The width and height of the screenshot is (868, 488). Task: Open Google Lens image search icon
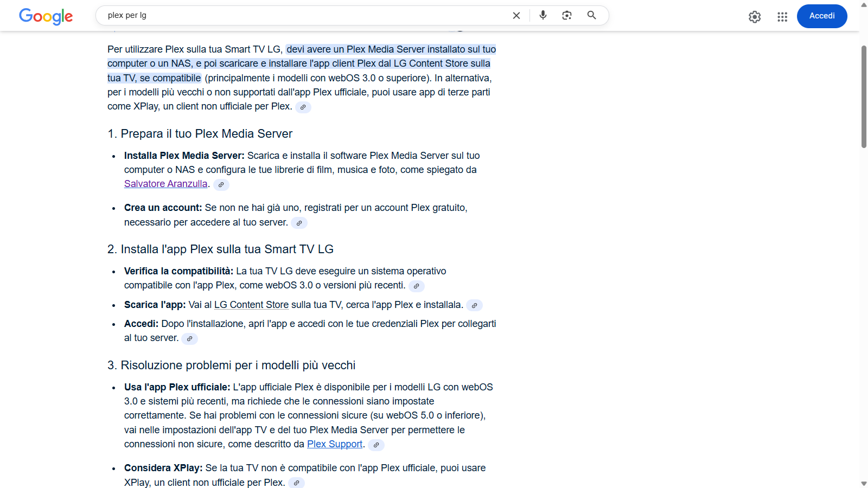[x=567, y=15]
